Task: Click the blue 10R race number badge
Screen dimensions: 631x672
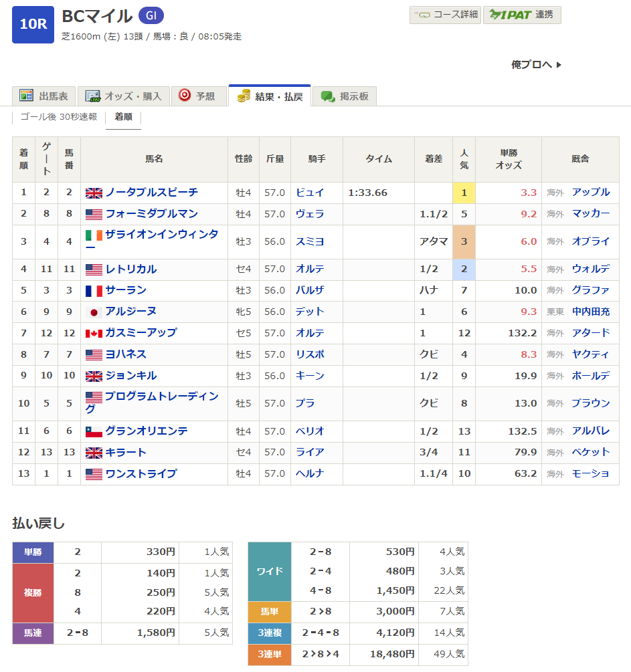Action: (x=33, y=25)
